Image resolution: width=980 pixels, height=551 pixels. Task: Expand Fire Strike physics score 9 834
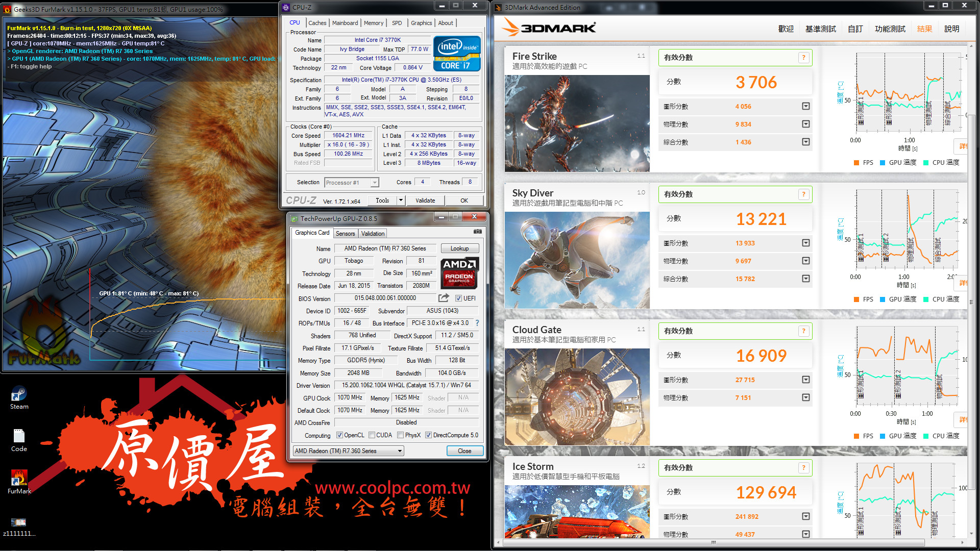[806, 124]
